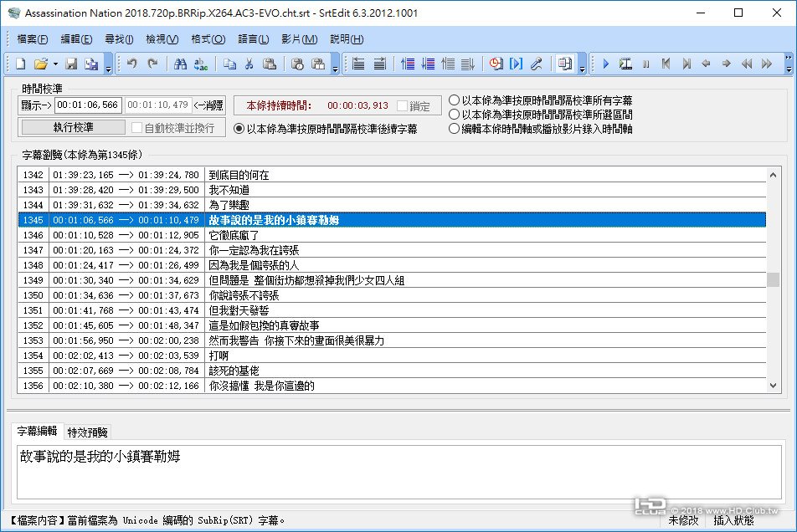Click the 顯示-> button

[36, 105]
